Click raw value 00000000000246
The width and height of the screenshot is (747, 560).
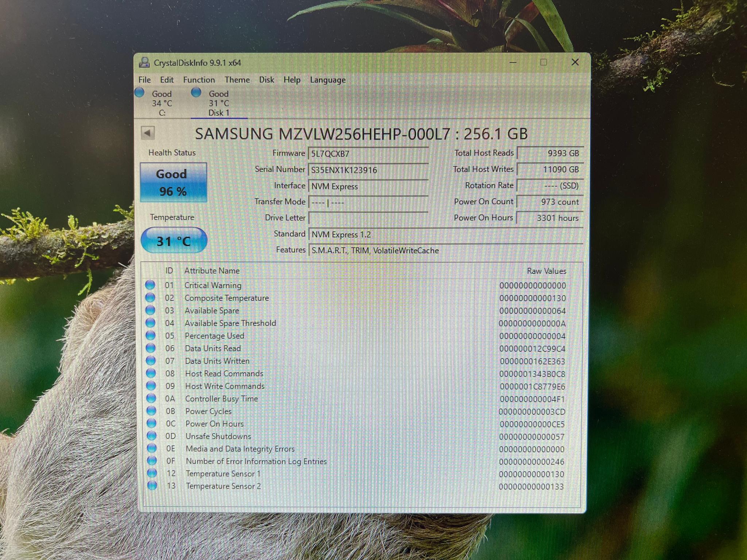click(531, 462)
